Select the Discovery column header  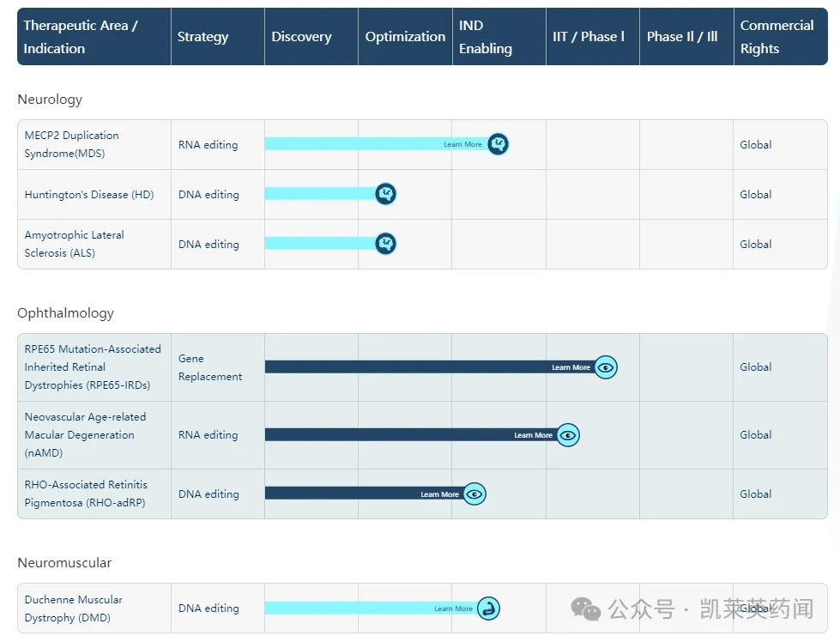pyautogui.click(x=301, y=37)
